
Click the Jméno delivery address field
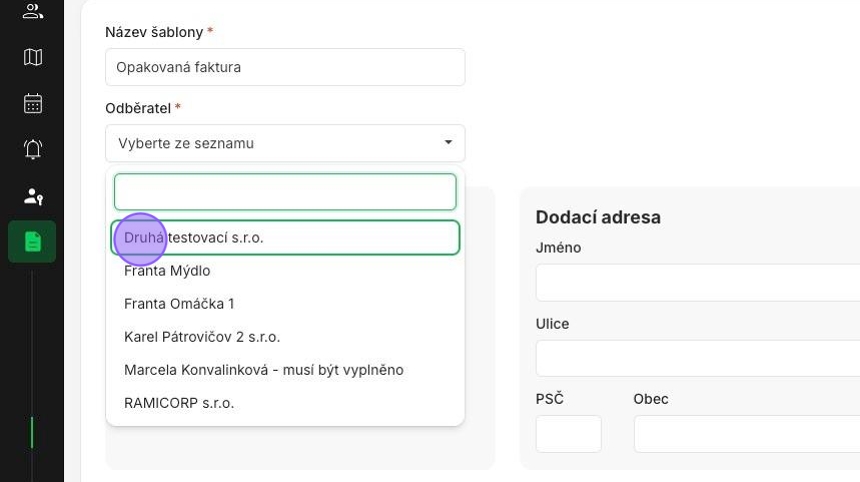[x=698, y=283]
